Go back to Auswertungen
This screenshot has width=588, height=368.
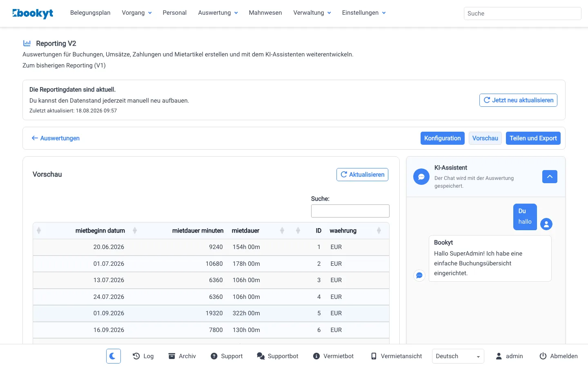[x=56, y=138]
